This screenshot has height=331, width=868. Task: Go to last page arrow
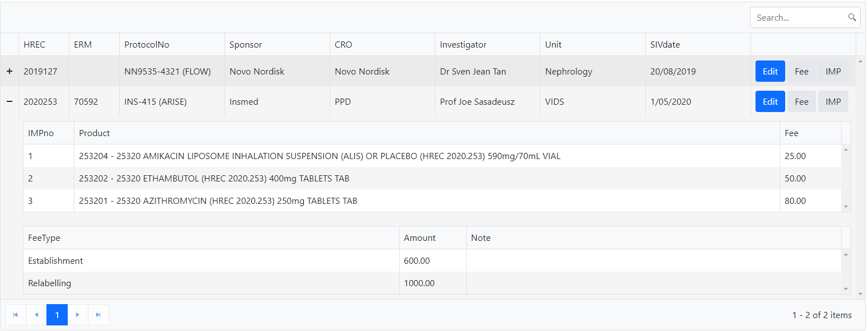pyautogui.click(x=98, y=315)
